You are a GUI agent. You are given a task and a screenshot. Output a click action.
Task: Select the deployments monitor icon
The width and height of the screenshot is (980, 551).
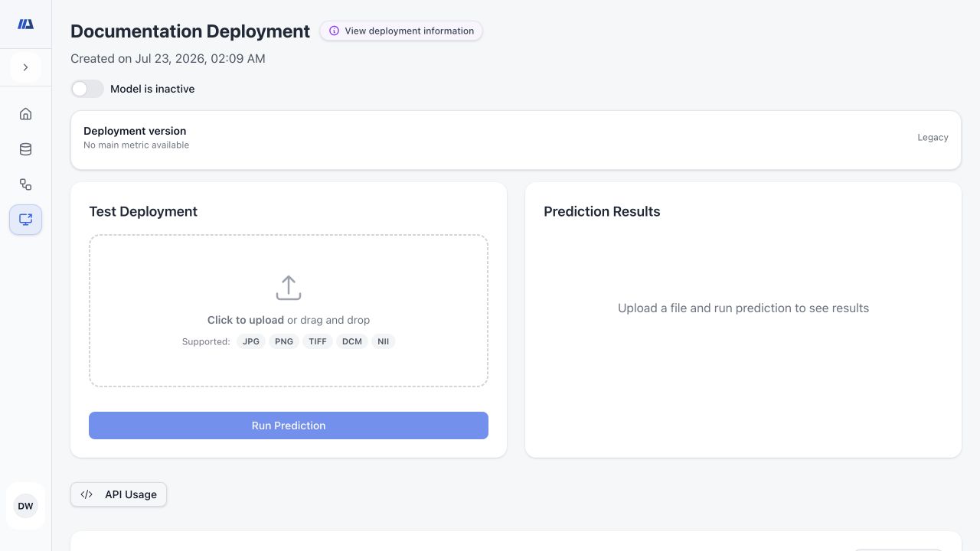coord(25,220)
